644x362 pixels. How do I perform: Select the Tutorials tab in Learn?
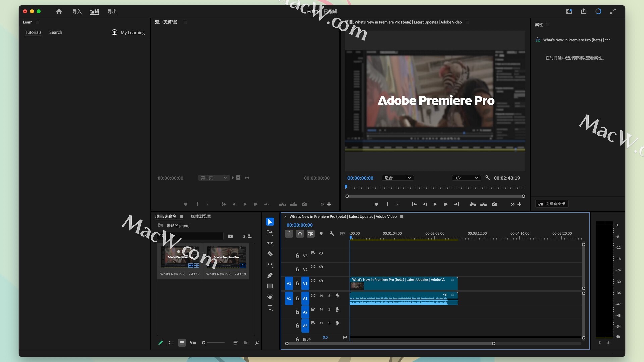point(33,32)
